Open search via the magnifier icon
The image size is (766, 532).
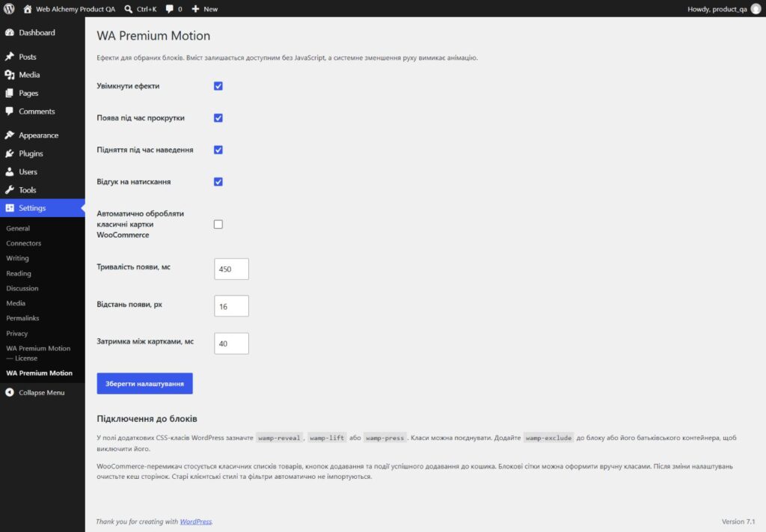[128, 9]
